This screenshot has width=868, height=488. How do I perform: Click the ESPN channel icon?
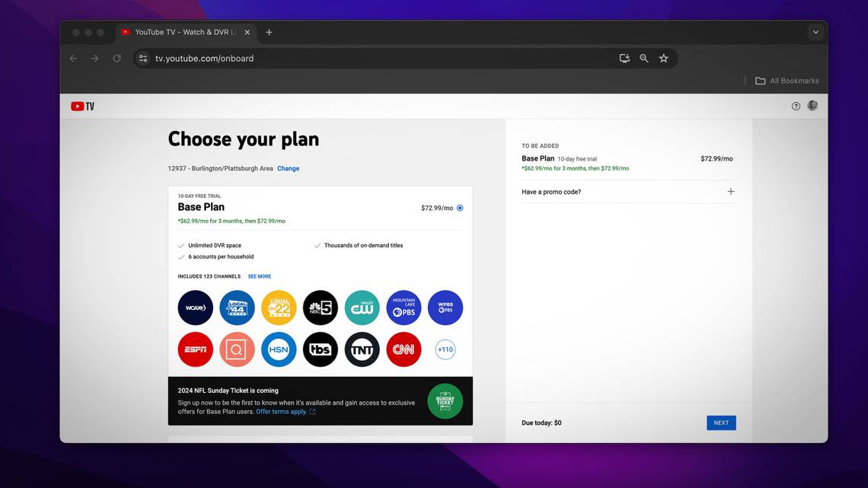click(196, 349)
